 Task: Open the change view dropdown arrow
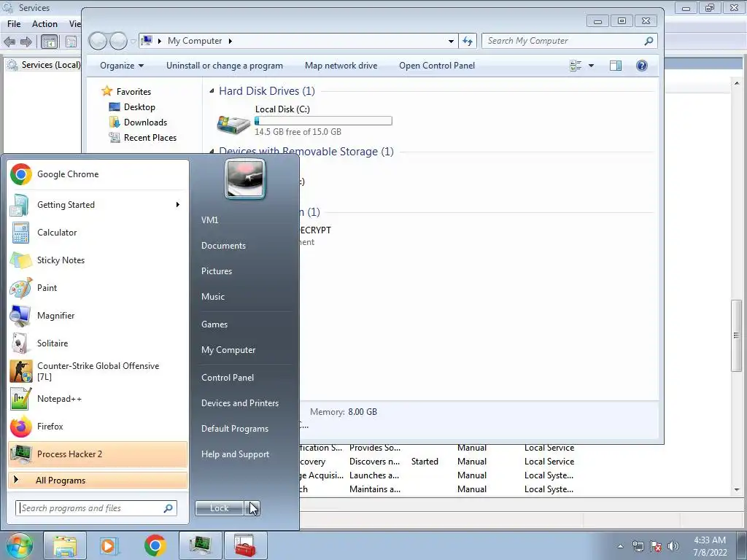click(591, 66)
